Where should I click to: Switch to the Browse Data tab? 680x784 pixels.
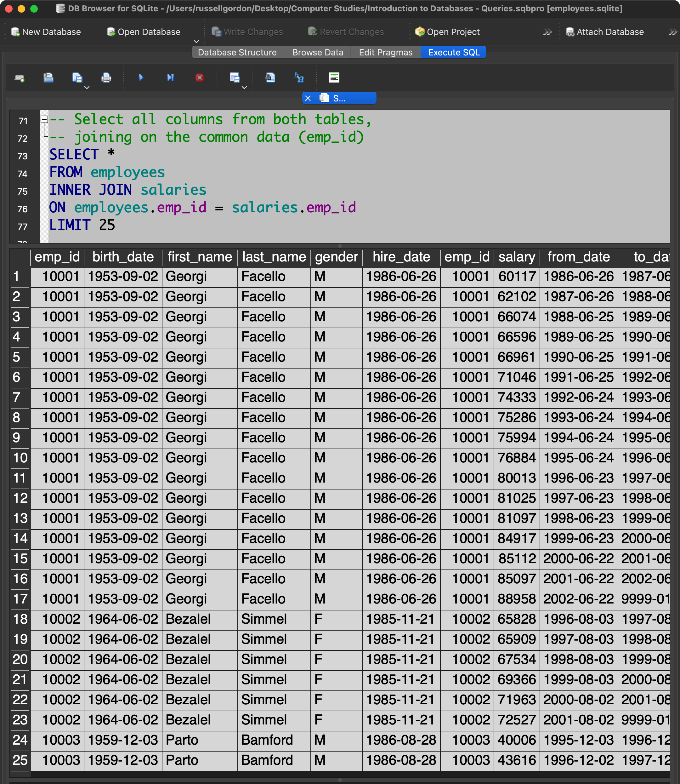[317, 52]
